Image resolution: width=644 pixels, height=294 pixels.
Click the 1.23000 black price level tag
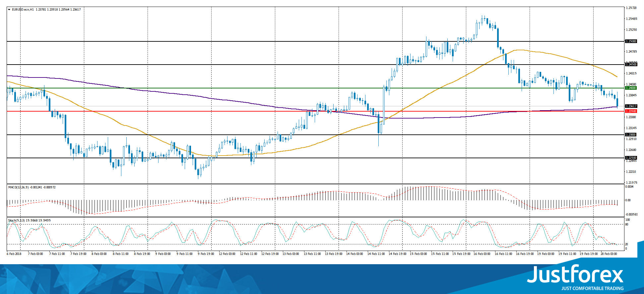pos(631,135)
